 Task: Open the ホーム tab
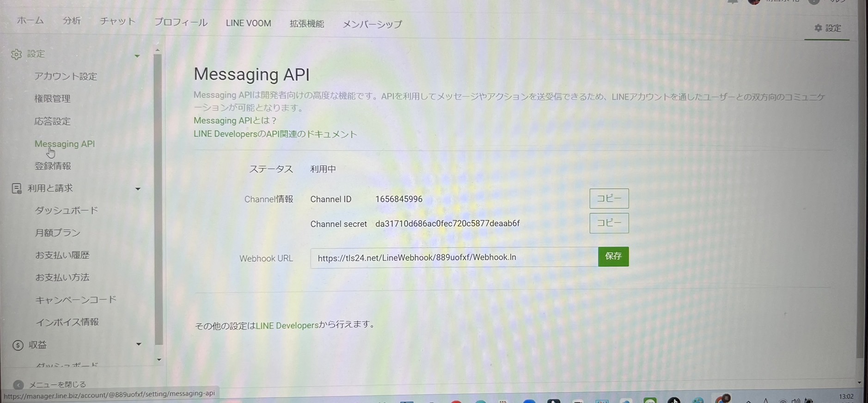pyautogui.click(x=30, y=20)
